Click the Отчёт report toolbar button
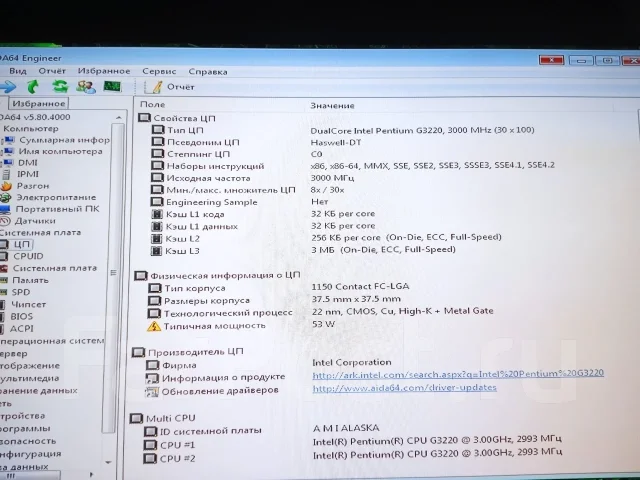Viewport: 640px width, 480px height. (x=170, y=87)
